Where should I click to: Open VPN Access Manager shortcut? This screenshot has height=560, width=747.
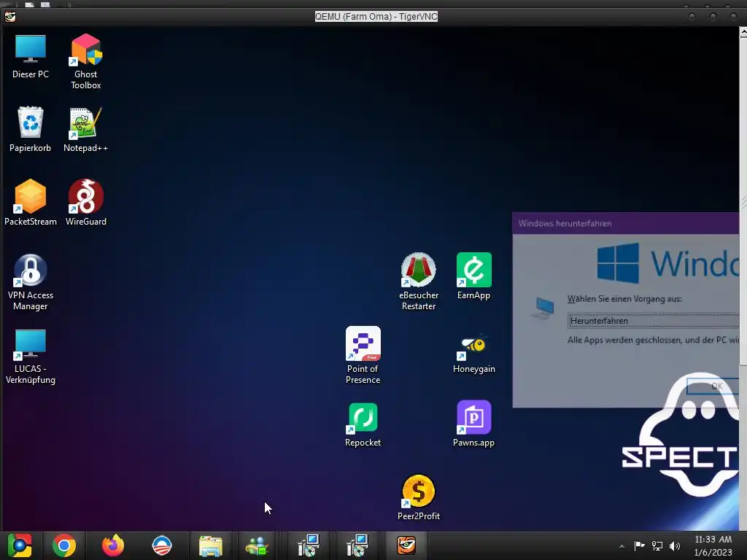click(x=31, y=282)
